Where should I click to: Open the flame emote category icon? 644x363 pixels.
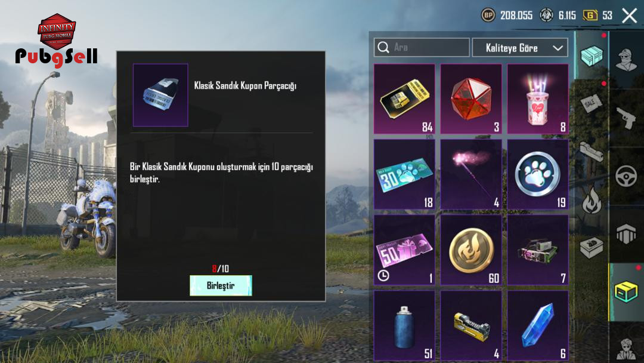tap(592, 200)
